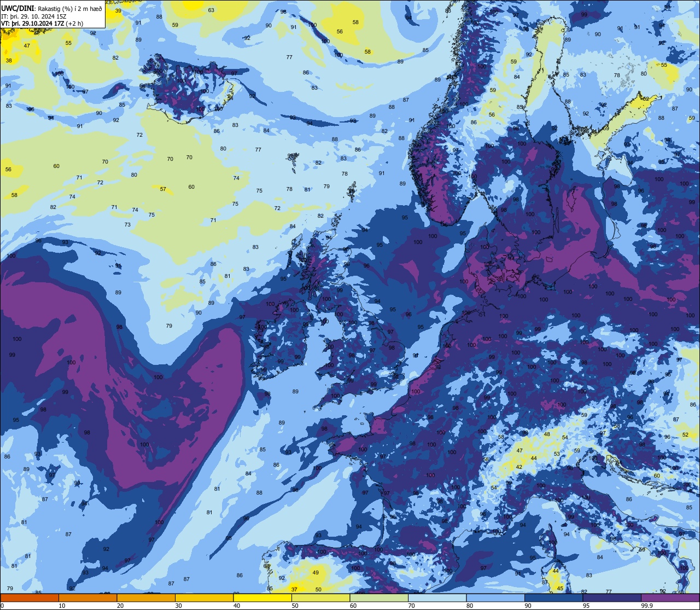This screenshot has height=610, width=700.
Task: Click the pale yellow 50–60 legend swatch
Action: tap(320, 597)
